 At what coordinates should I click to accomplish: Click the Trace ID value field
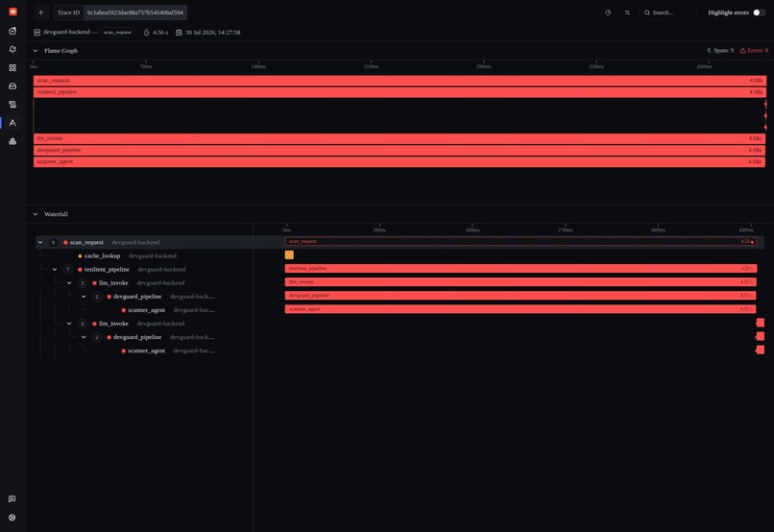coord(134,12)
